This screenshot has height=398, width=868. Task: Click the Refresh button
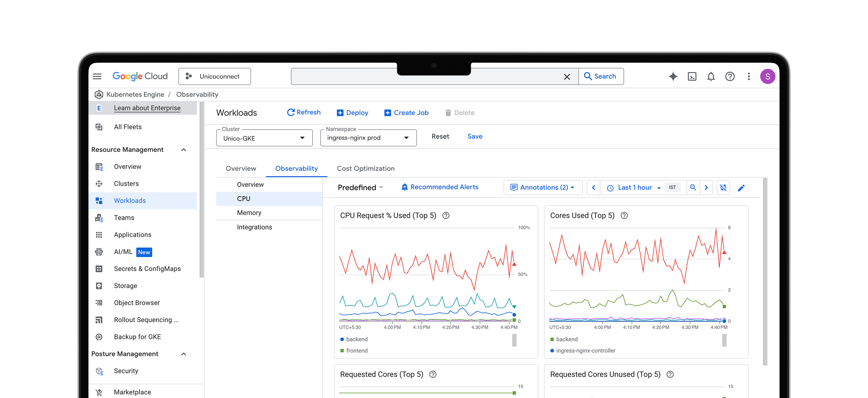pos(304,112)
